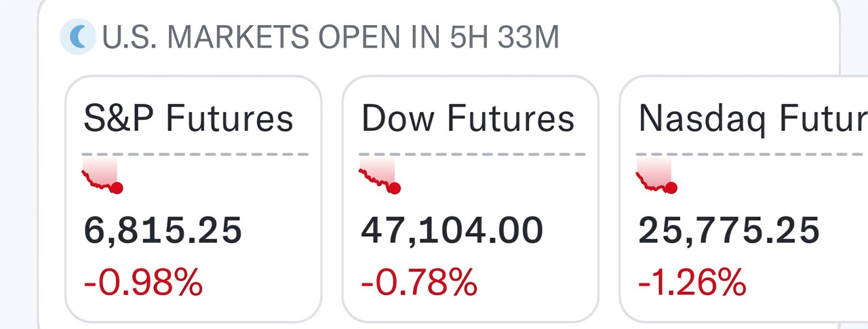Click the Nasdaq price 25,775.25
Viewport: 868px width, 329px height.
click(729, 231)
